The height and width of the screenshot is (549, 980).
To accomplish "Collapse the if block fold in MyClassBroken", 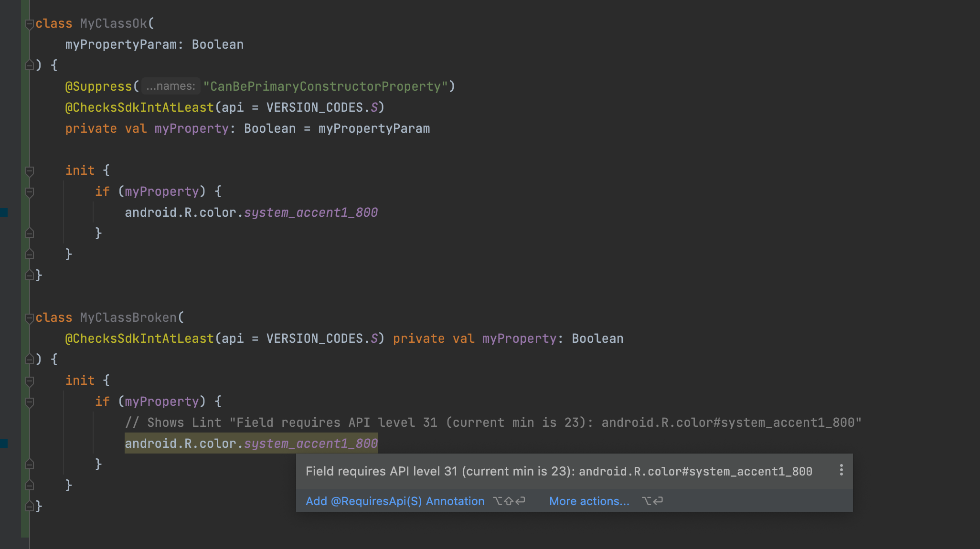I will [x=30, y=402].
